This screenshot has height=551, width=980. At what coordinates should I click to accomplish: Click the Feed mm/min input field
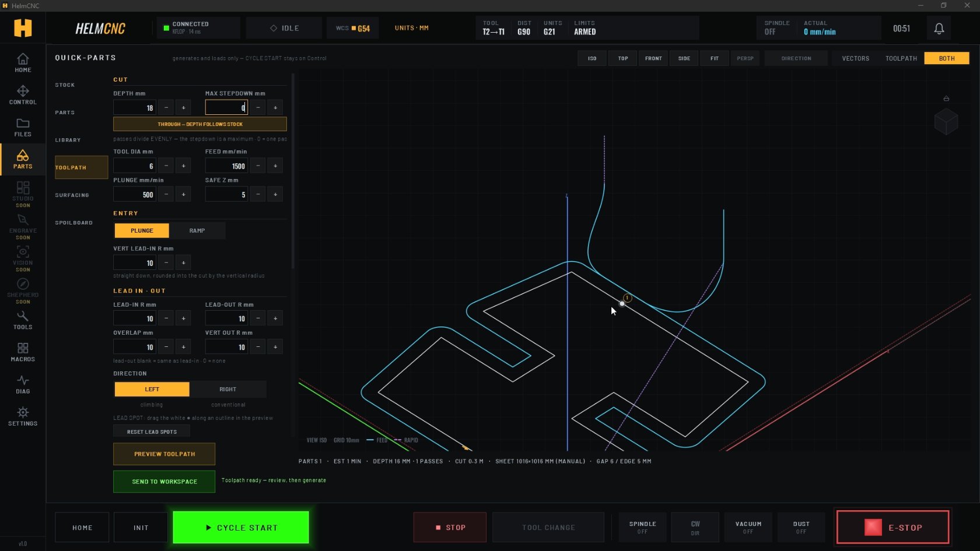click(x=226, y=166)
